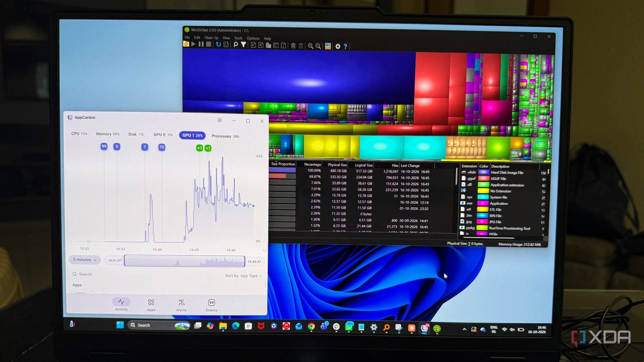Open the Clean Up menu in WinDirStat
The width and height of the screenshot is (644, 362).
tap(211, 38)
